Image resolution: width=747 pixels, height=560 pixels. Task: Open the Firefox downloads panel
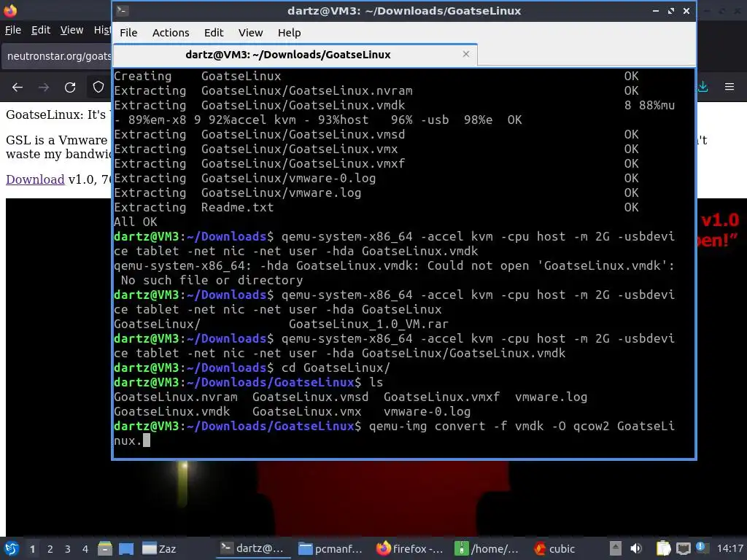tap(703, 87)
